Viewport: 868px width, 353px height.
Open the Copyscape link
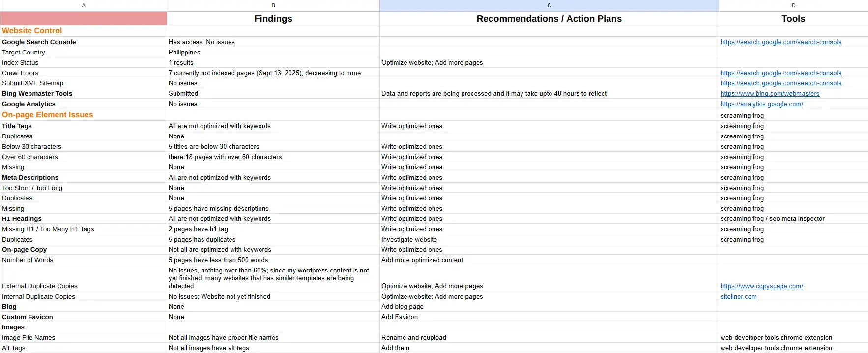761,286
